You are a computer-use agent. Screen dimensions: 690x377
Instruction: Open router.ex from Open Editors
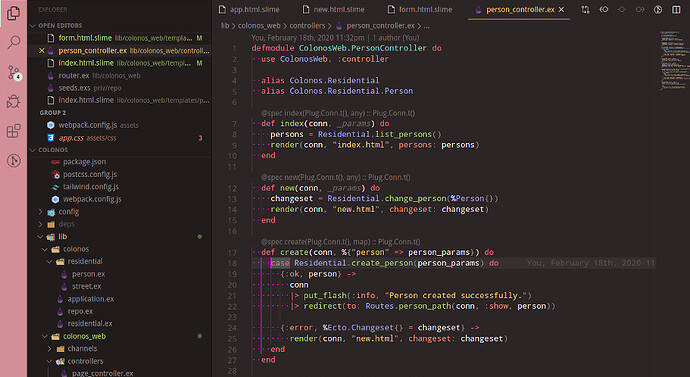120,76
